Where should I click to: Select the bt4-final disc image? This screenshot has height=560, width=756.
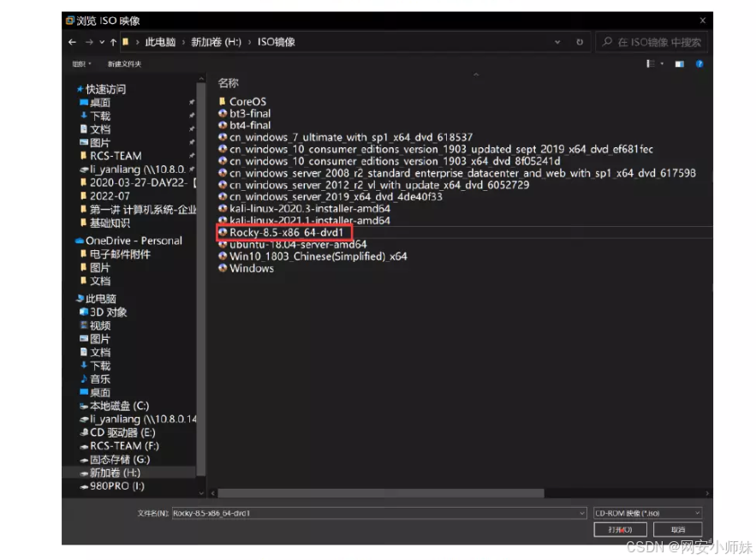249,125
